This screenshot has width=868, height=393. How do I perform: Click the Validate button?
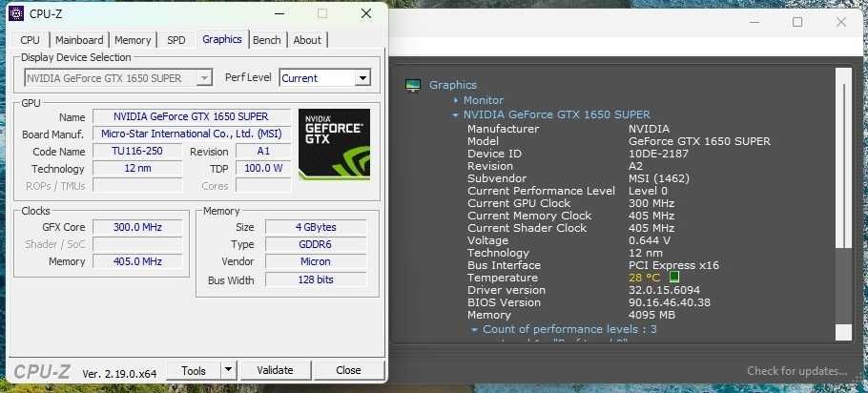point(276,370)
